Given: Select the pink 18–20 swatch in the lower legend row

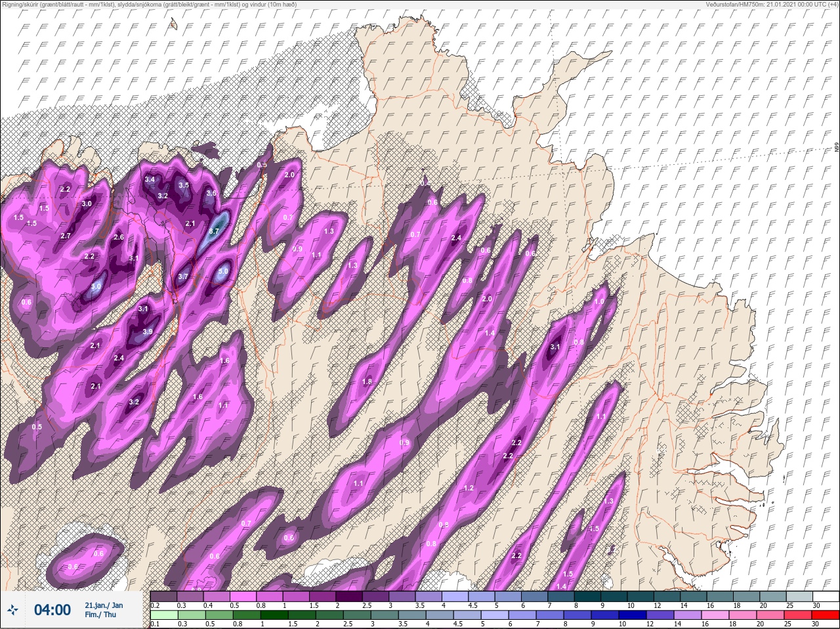Looking at the screenshot, I should click(x=744, y=616).
